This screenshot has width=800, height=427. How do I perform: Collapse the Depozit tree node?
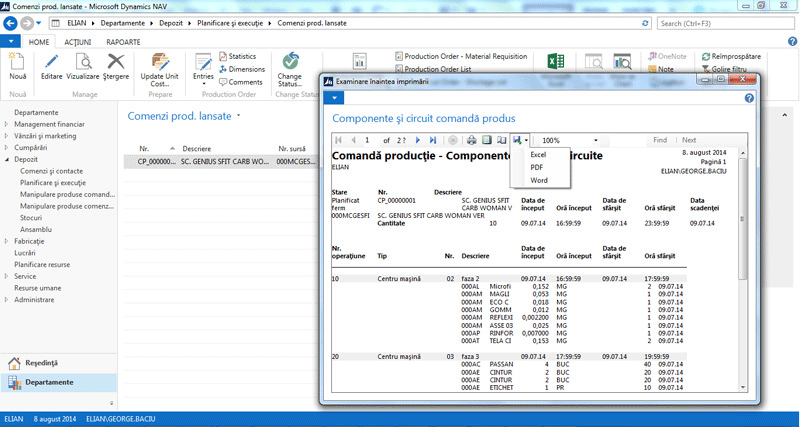(6, 159)
